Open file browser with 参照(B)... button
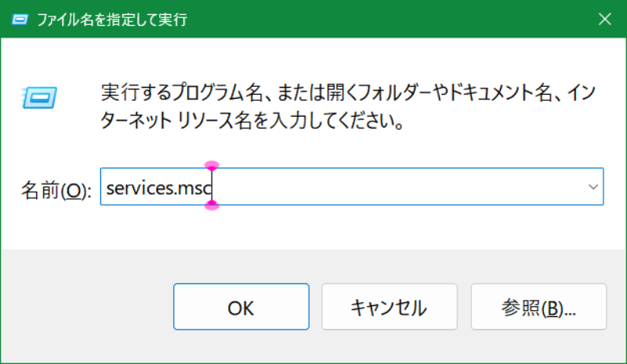627x364 pixels. 538,308
